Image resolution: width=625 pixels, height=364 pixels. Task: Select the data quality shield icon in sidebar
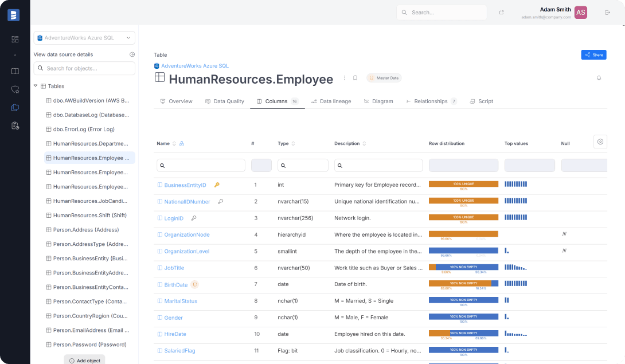(x=15, y=88)
